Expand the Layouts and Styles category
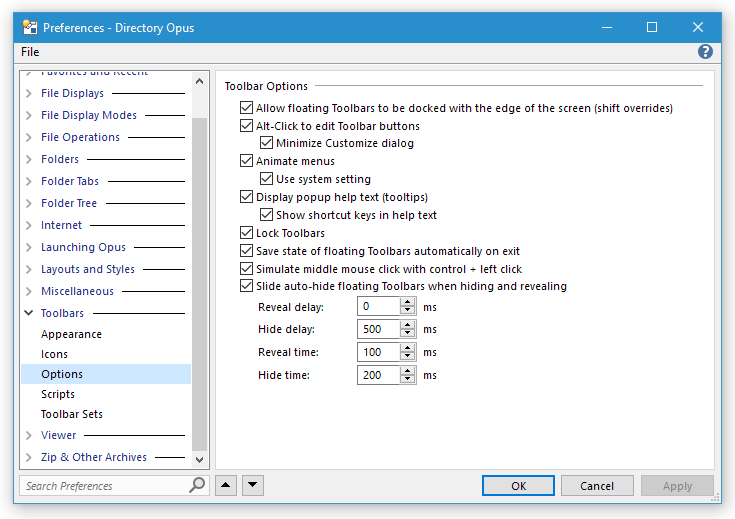This screenshot has height=519, width=735. (x=29, y=269)
